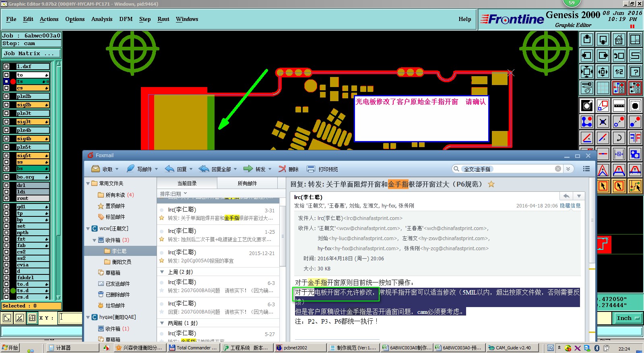Image resolution: width=644 pixels, height=353 pixels.
Task: Click the zoom out arrows icon
Action: (603, 72)
